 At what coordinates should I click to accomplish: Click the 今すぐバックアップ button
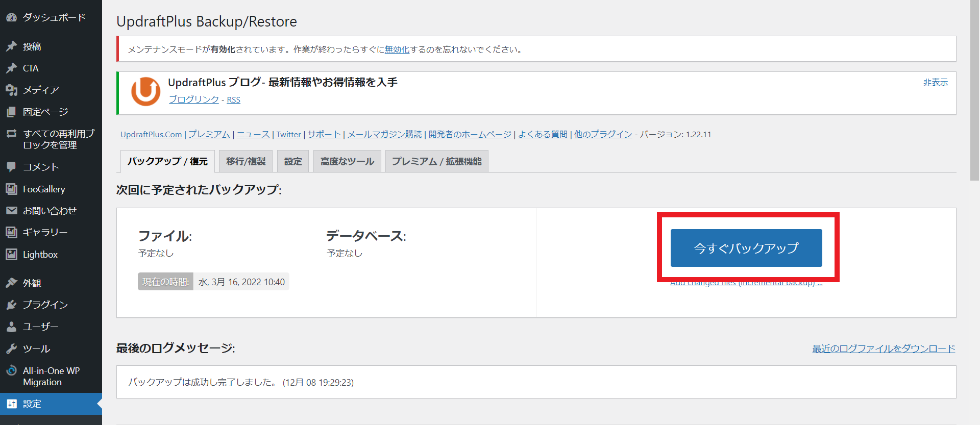click(746, 248)
